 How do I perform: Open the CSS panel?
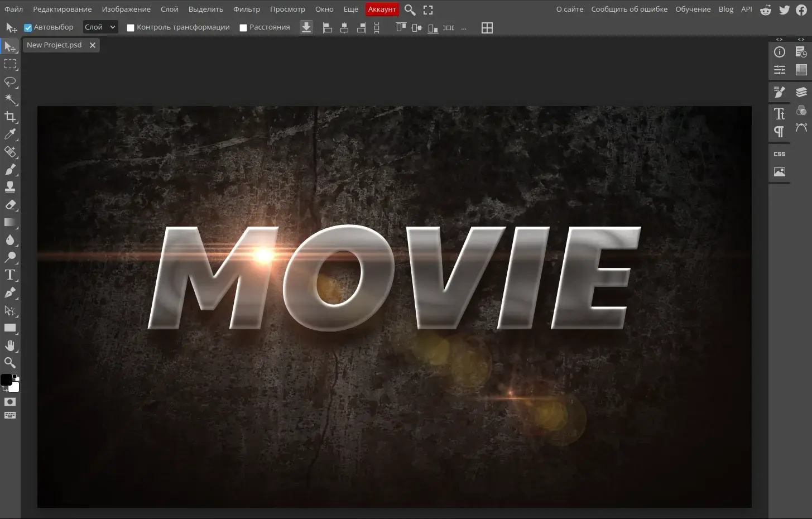(x=780, y=154)
